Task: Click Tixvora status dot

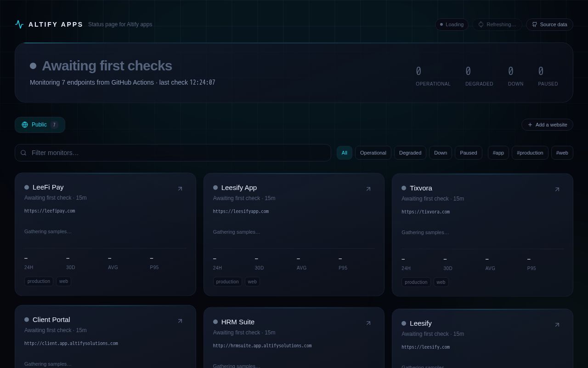Action: coord(404,188)
